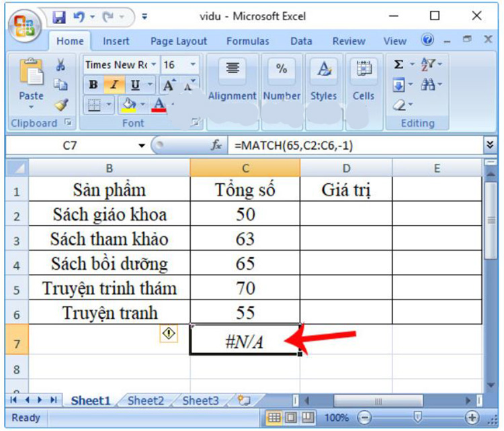This screenshot has width=504, height=431.
Task: Cut selection with the scissors icon
Action: pyautogui.click(x=60, y=64)
